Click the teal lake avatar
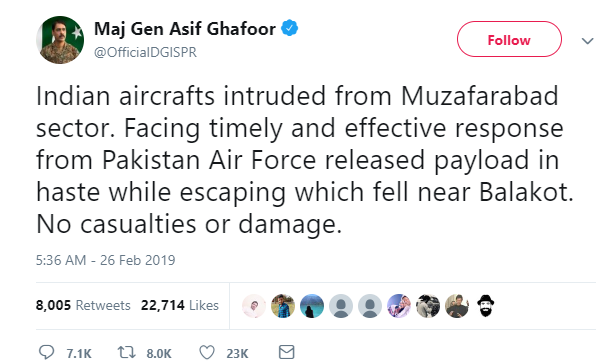This screenshot has width=612, height=362. tap(311, 305)
